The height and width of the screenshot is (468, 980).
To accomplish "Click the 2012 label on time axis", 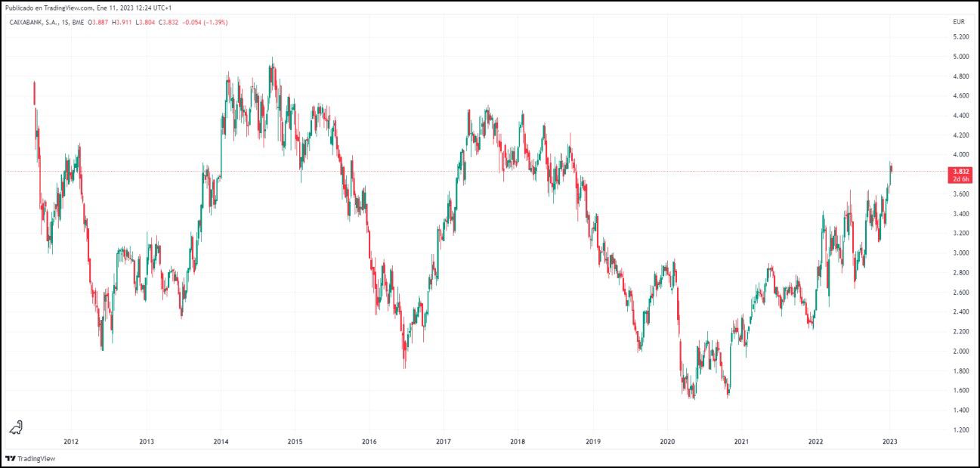I will pyautogui.click(x=71, y=442).
